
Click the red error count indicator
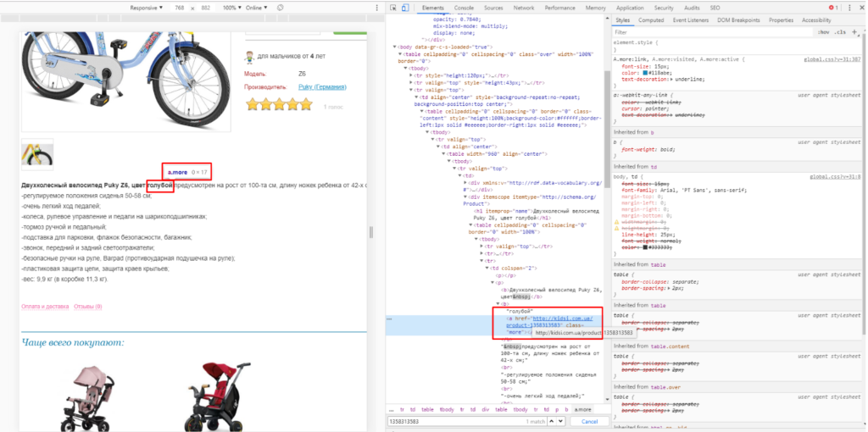832,8
